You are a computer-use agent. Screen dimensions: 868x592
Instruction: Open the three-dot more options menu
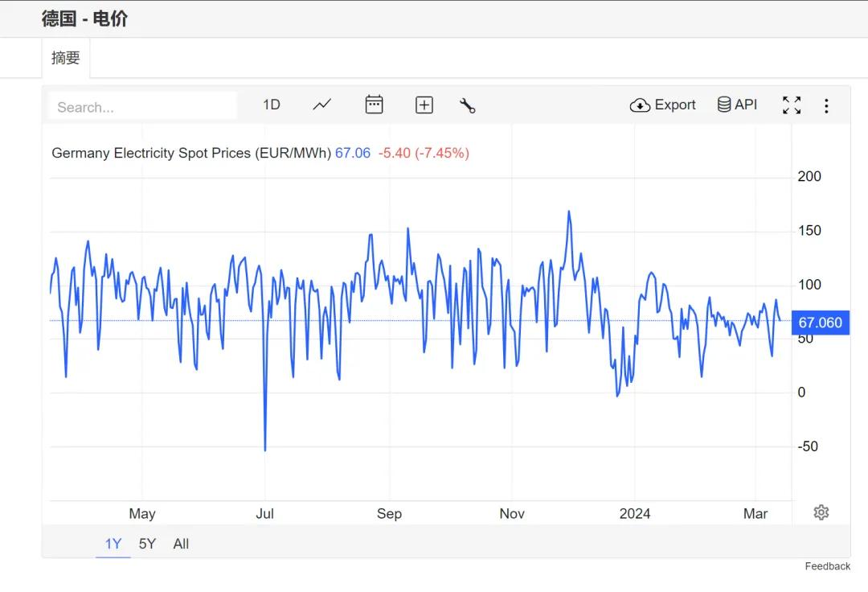826,106
